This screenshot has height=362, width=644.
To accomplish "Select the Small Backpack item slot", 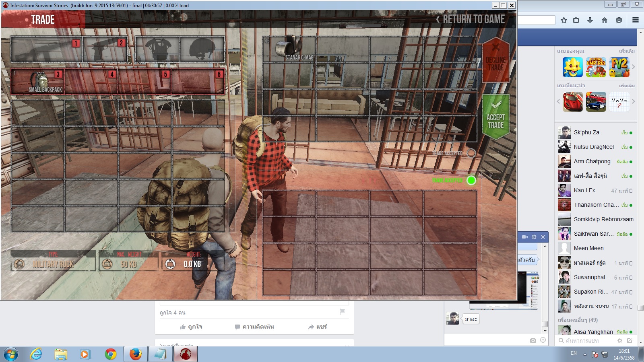I will (x=38, y=81).
